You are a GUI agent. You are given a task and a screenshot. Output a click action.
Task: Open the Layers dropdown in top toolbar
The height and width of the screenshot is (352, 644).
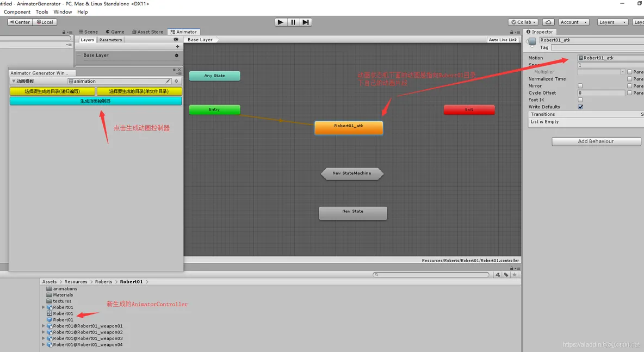[x=612, y=22]
